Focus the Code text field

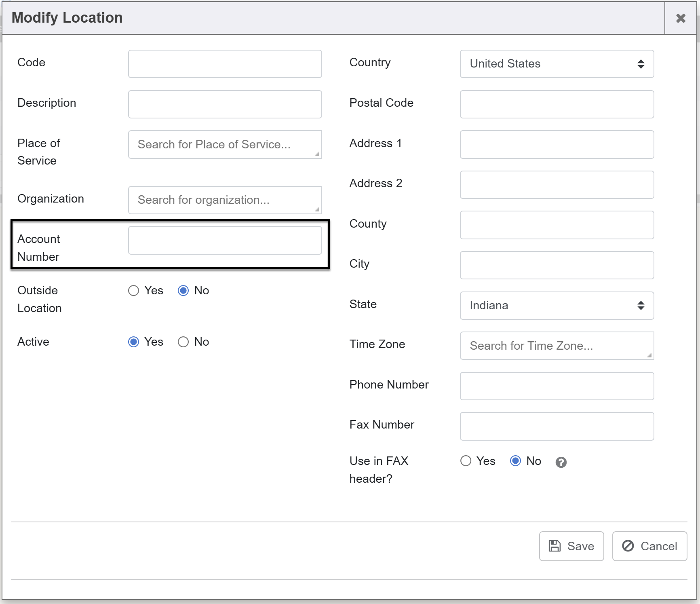(x=225, y=64)
